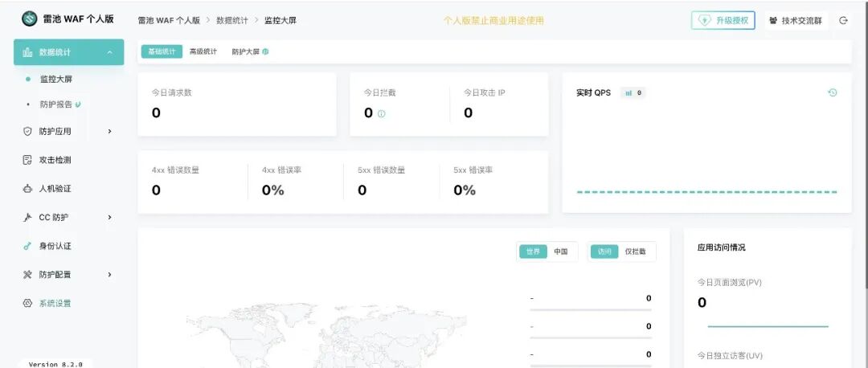Image resolution: width=868 pixels, height=368 pixels.
Task: Open the 防护大屏 tab
Action: coord(246,51)
